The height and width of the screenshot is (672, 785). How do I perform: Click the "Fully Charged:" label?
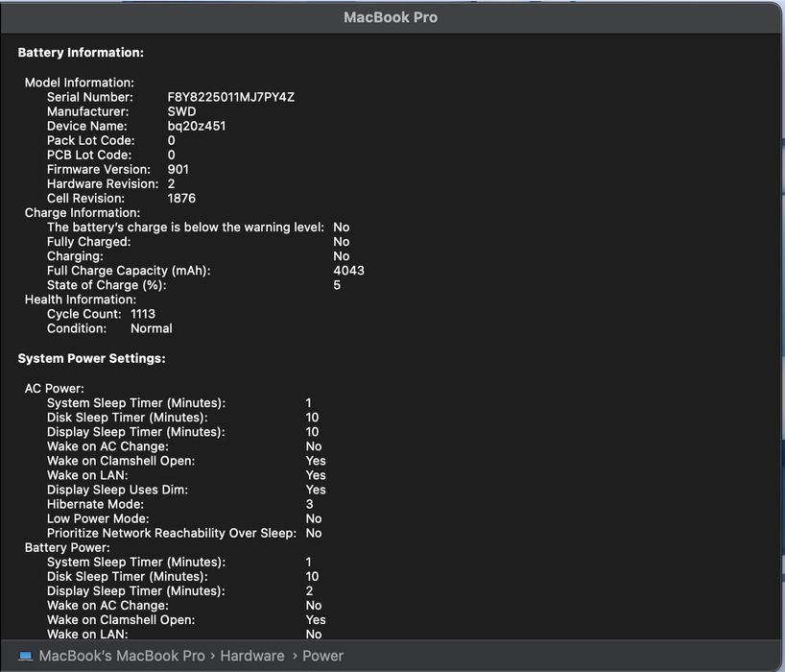pyautogui.click(x=88, y=242)
